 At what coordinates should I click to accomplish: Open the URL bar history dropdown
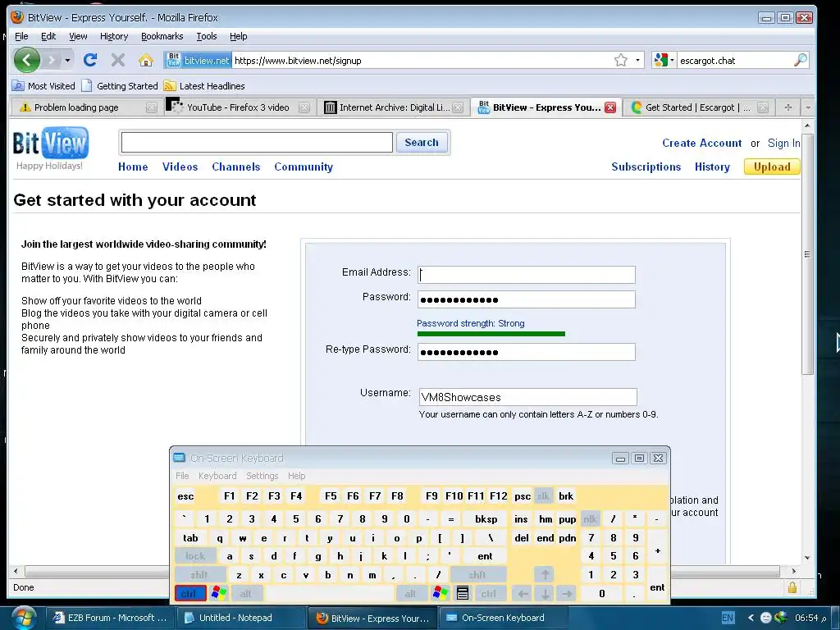click(x=637, y=60)
